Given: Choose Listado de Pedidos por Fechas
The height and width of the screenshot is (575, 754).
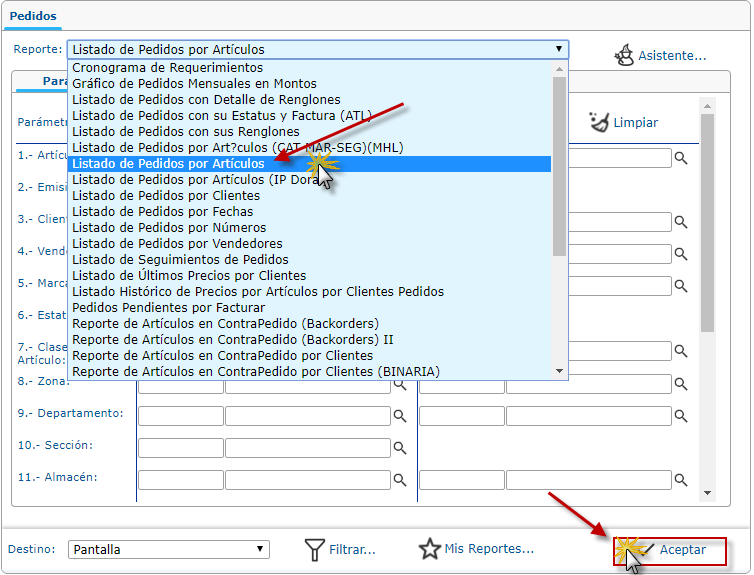Looking at the screenshot, I should (310, 212).
